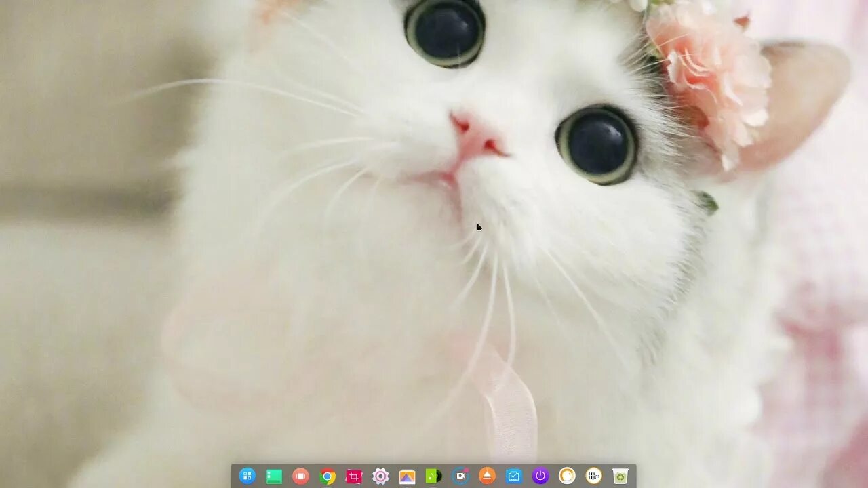Open the Control Center gear icon

click(x=380, y=476)
